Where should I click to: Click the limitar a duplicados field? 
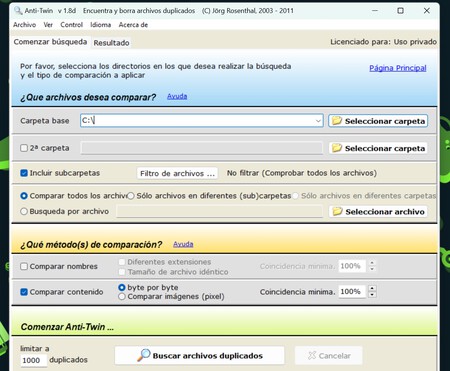(34, 360)
